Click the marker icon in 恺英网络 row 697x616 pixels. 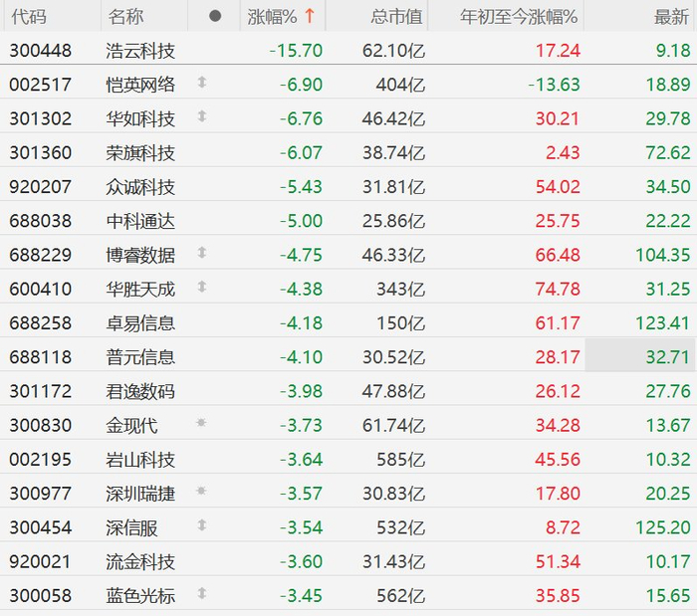tap(202, 83)
